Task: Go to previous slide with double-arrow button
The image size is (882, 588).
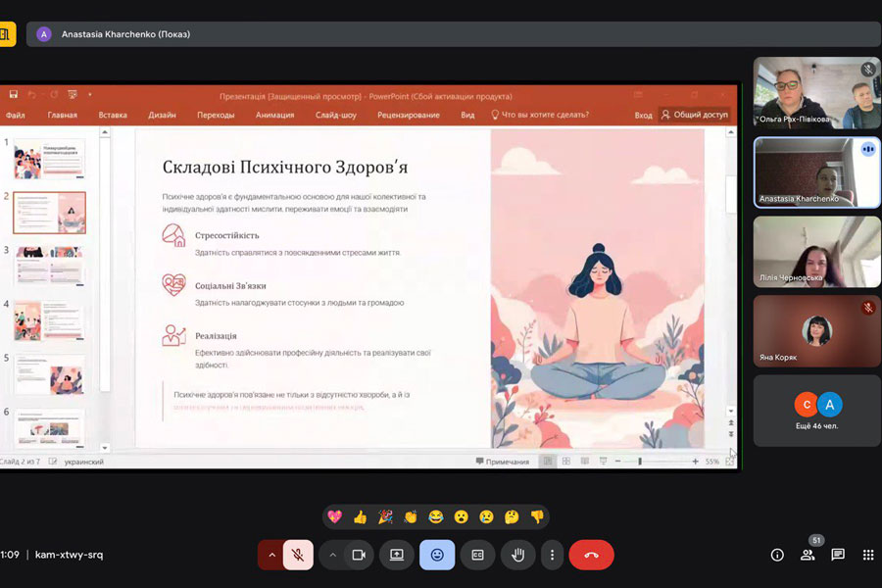Action: pos(731,422)
